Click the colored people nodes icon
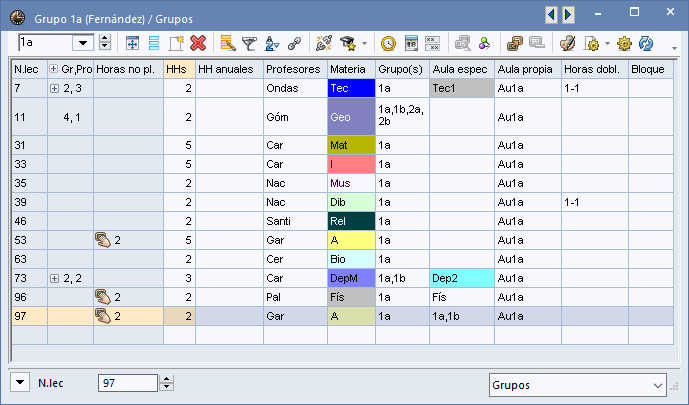 point(484,43)
